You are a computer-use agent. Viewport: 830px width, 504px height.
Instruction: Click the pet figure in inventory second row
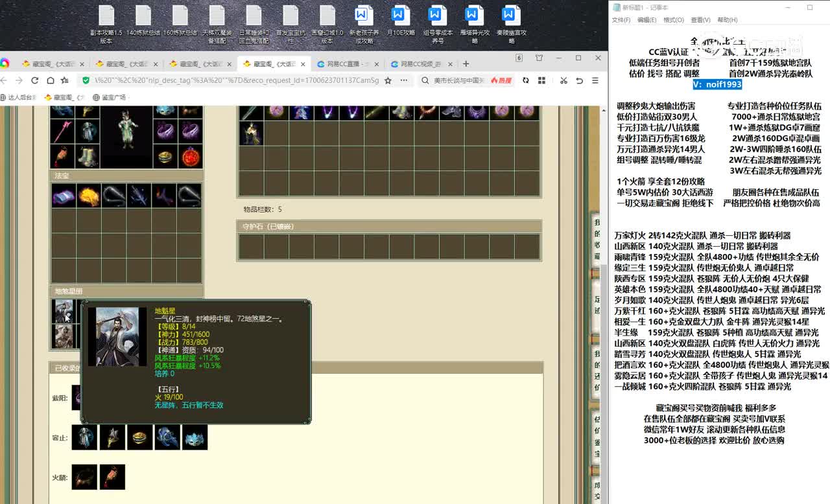click(252, 133)
